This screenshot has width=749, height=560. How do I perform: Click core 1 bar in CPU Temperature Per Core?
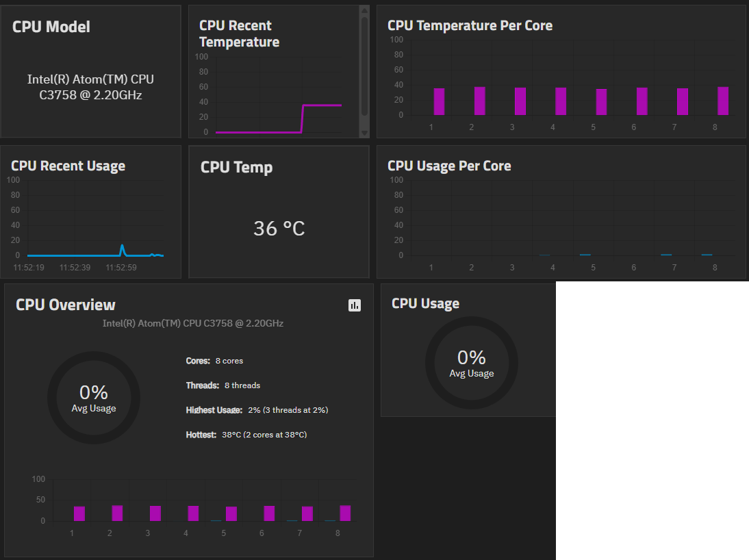(438, 101)
